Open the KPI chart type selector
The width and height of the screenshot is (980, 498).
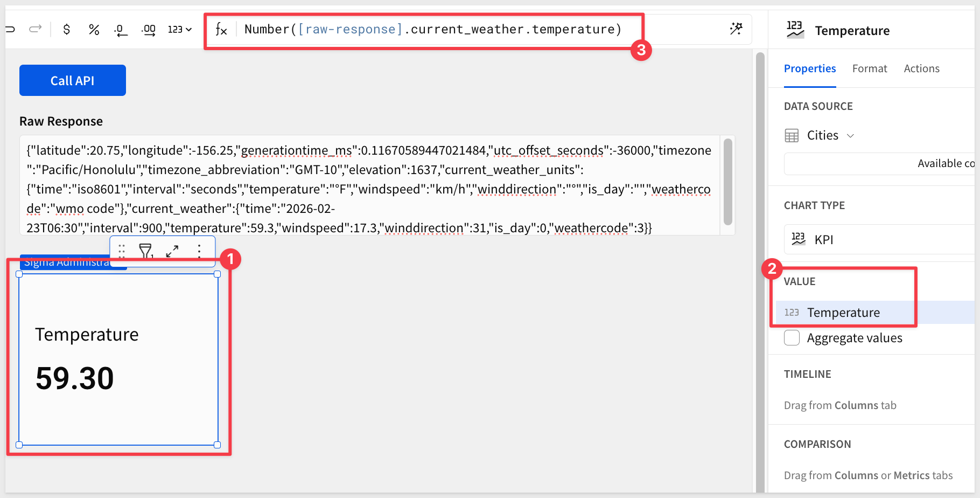coord(878,239)
